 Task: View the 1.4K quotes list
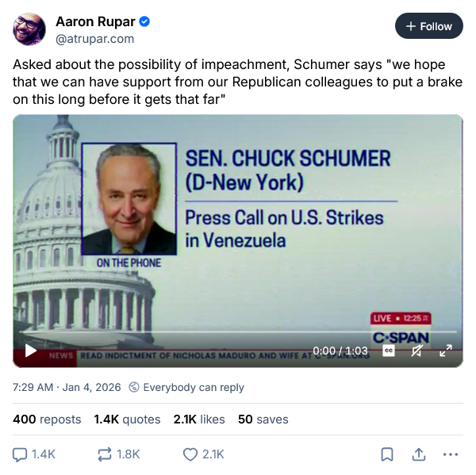coord(127,419)
